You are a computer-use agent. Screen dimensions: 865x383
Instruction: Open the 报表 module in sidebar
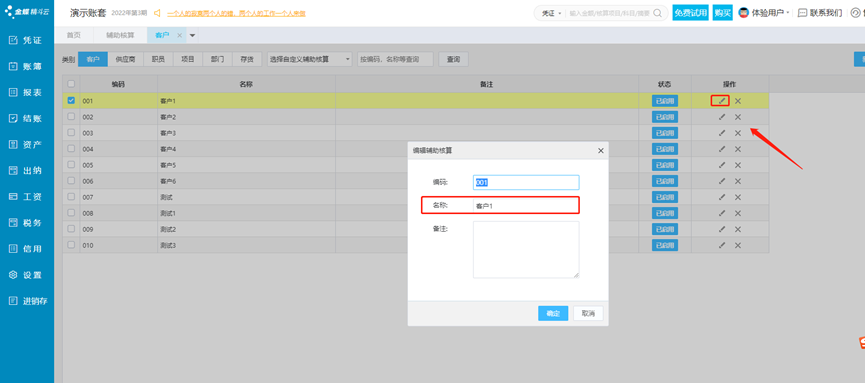(x=26, y=92)
